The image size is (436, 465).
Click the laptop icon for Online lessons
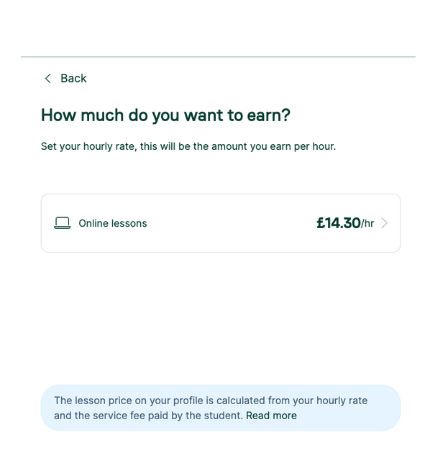pyautogui.click(x=62, y=223)
